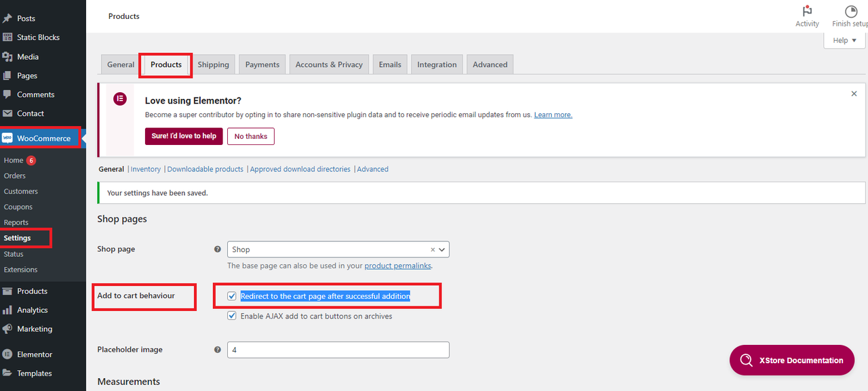Open the Reports submenu item
This screenshot has width=868, height=391.
[16, 223]
